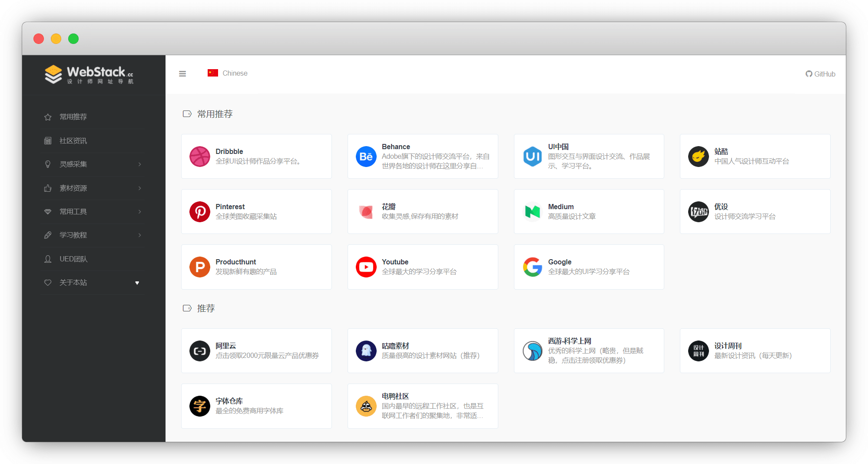
Task: Expand the 灵感采集 sidebar submenu arrow
Action: tap(139, 164)
